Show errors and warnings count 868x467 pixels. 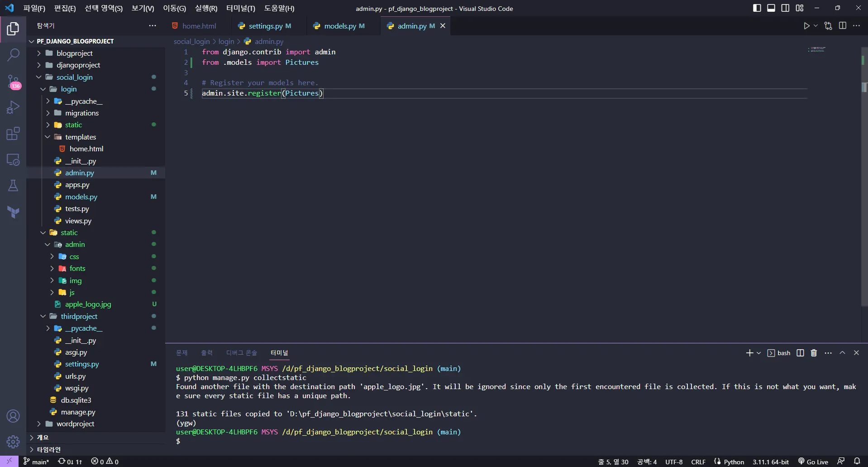[105, 462]
